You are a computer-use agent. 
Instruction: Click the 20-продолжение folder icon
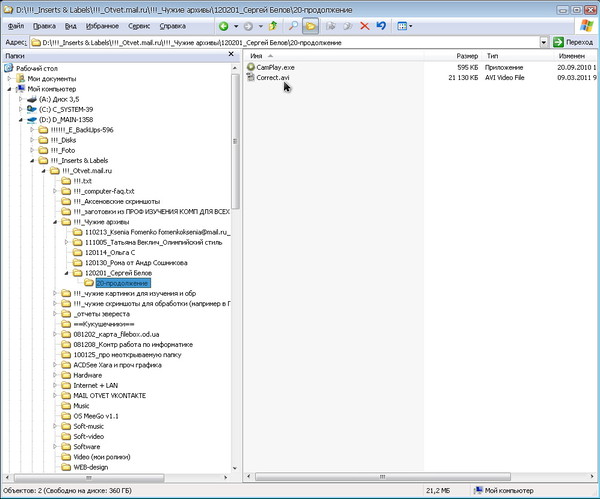pos(89,283)
